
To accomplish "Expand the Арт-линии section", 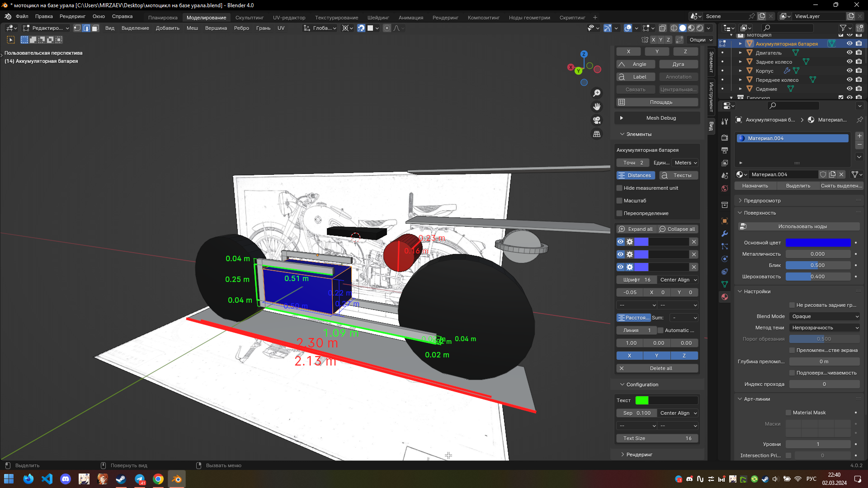I will pyautogui.click(x=757, y=399).
